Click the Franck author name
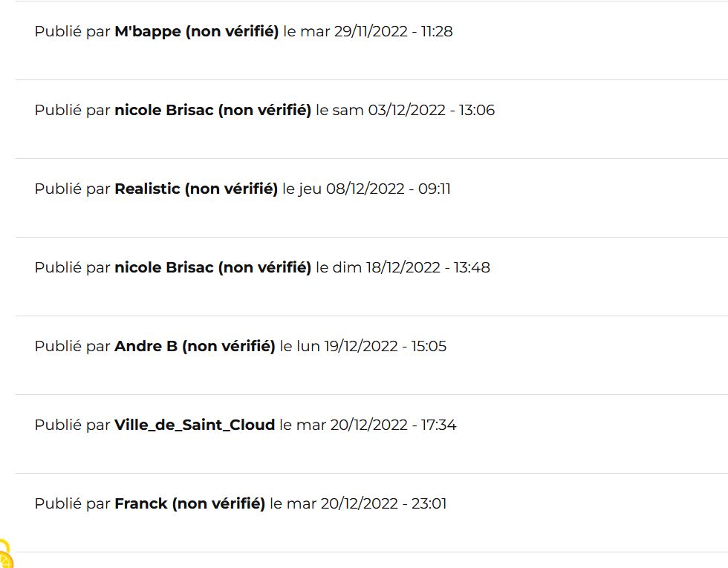 (140, 503)
